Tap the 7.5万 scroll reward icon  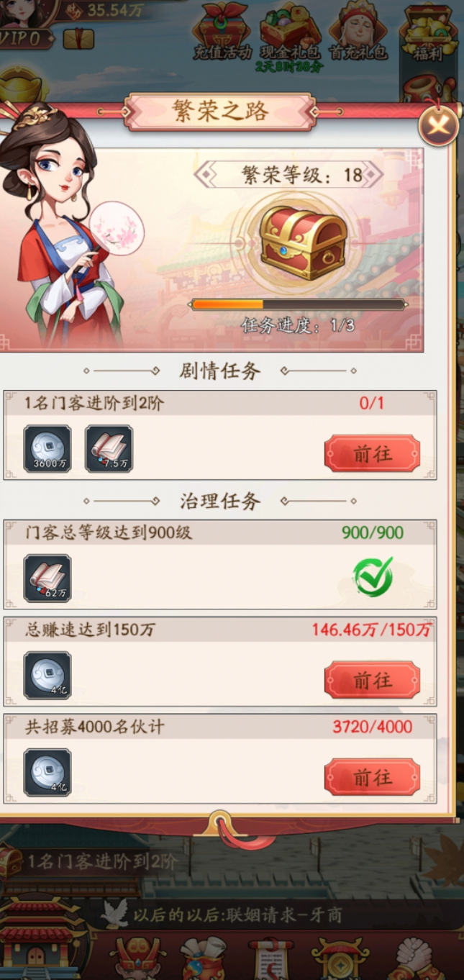click(x=109, y=448)
